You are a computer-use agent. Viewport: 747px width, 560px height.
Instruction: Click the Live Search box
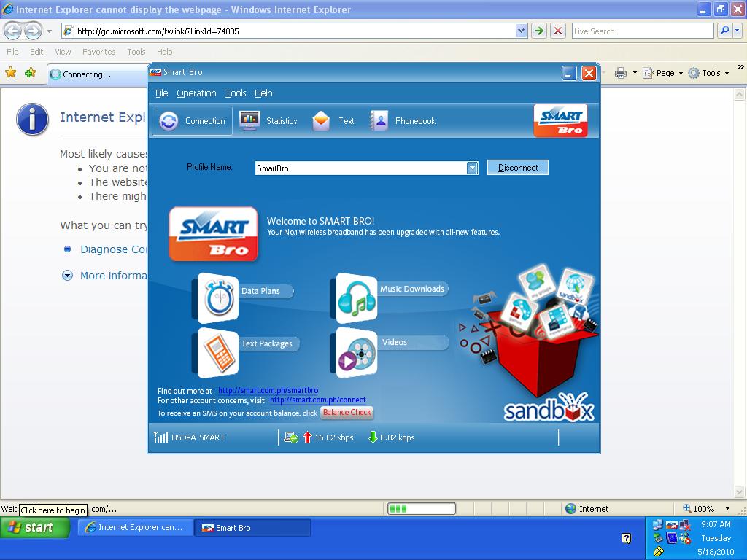(643, 31)
